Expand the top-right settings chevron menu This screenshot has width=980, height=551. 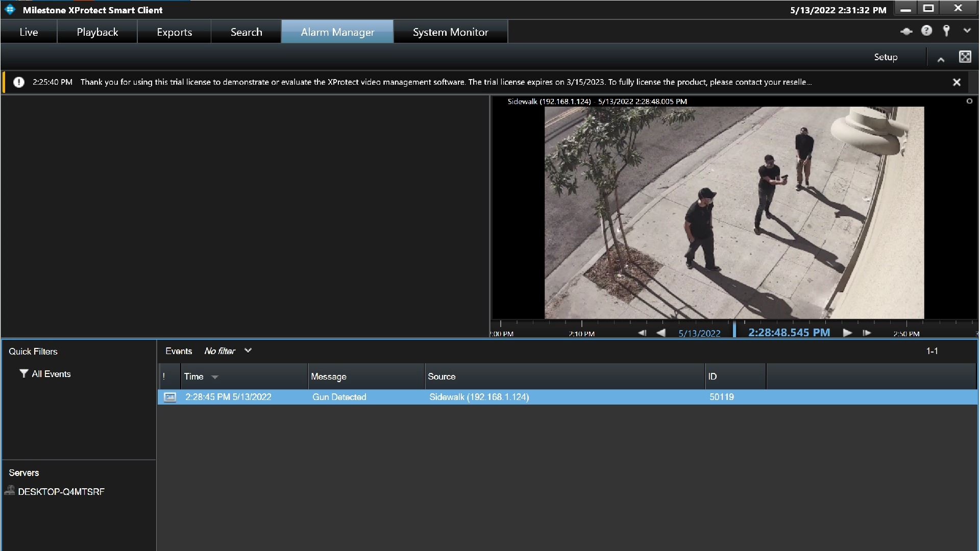tap(967, 31)
